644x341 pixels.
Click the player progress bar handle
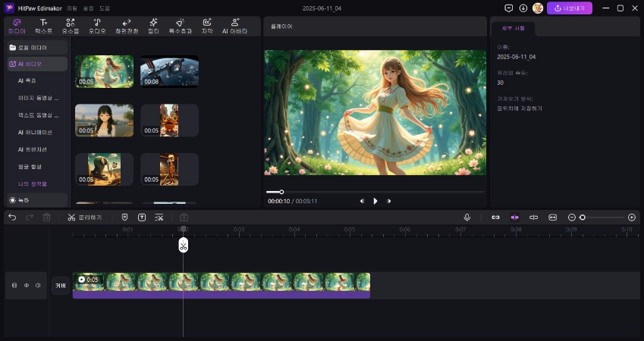[x=281, y=192]
